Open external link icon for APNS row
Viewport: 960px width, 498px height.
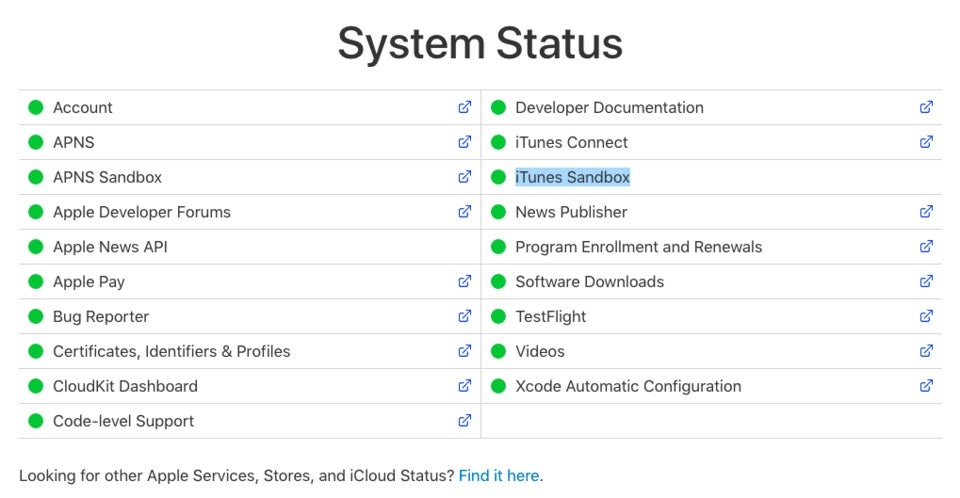pyautogui.click(x=465, y=142)
